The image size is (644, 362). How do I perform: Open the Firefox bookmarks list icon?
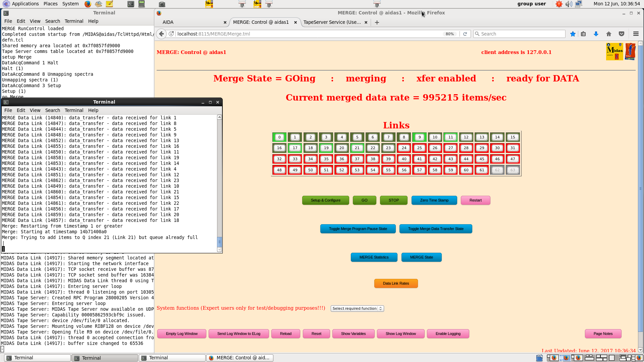pyautogui.click(x=583, y=34)
